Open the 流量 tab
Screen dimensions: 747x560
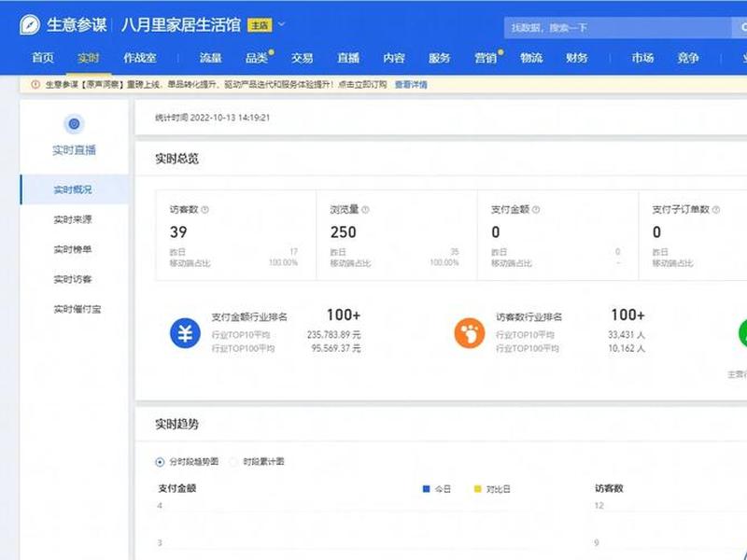pos(211,58)
